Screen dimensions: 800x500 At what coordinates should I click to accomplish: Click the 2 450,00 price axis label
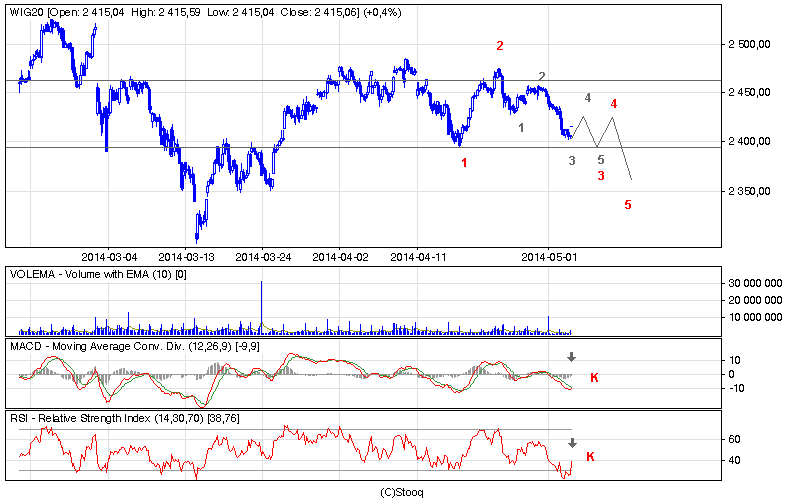(x=749, y=92)
